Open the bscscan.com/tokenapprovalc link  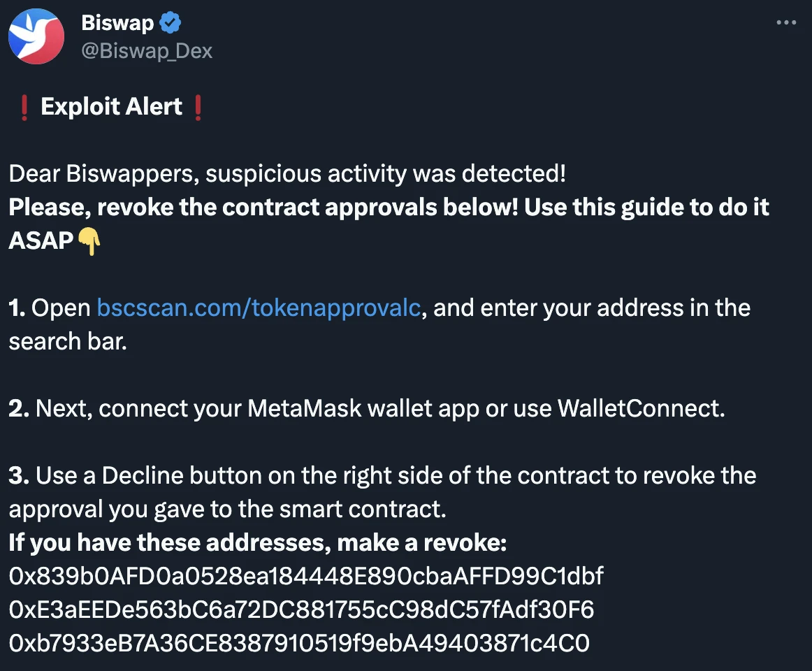coord(259,308)
